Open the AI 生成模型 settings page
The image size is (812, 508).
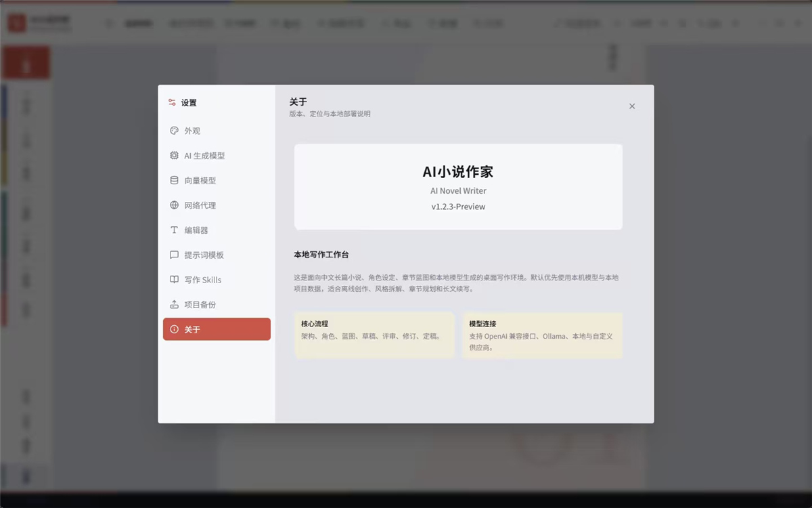coord(217,156)
